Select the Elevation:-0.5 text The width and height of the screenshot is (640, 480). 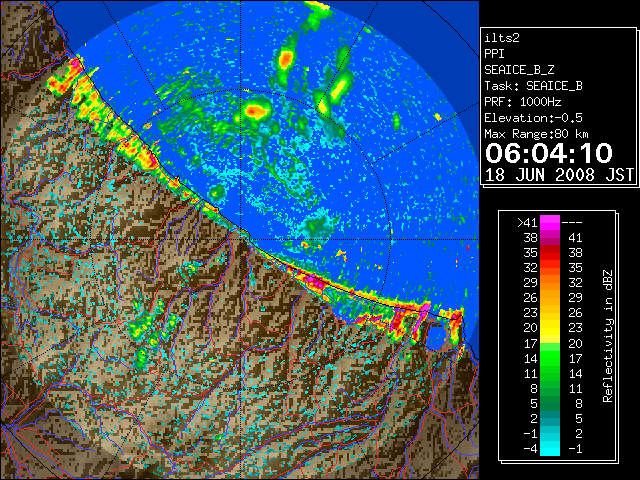[x=533, y=118]
